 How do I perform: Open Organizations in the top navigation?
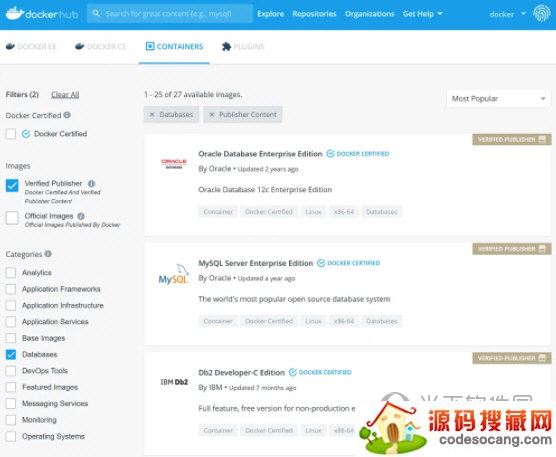(x=369, y=14)
